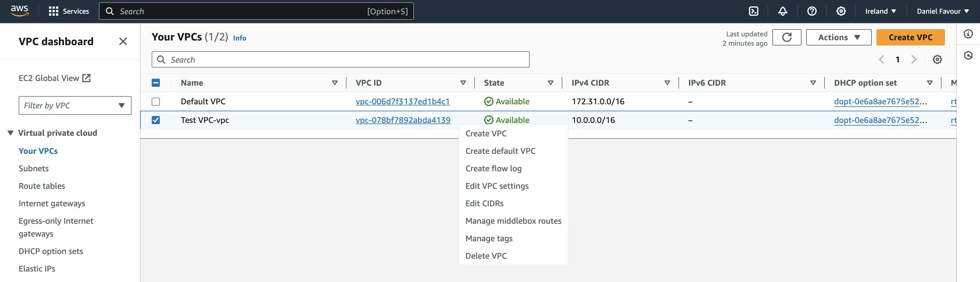Open vpc-006d7f3137ed1b4c1 link
The width and height of the screenshot is (980, 282).
point(402,101)
